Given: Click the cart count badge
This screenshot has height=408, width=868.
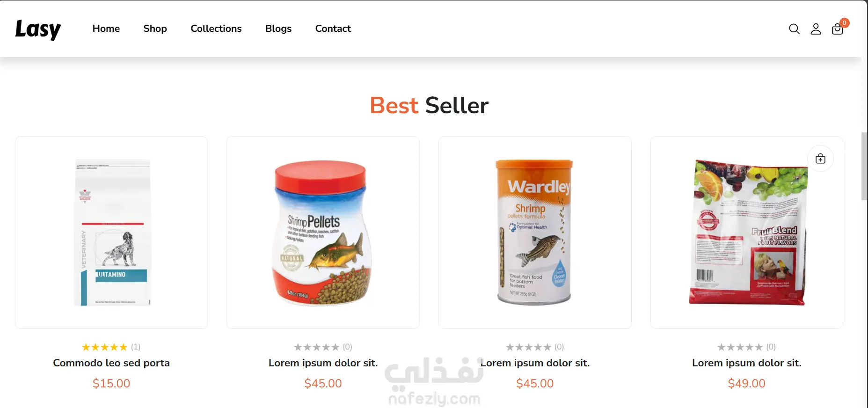Looking at the screenshot, I should [x=844, y=22].
